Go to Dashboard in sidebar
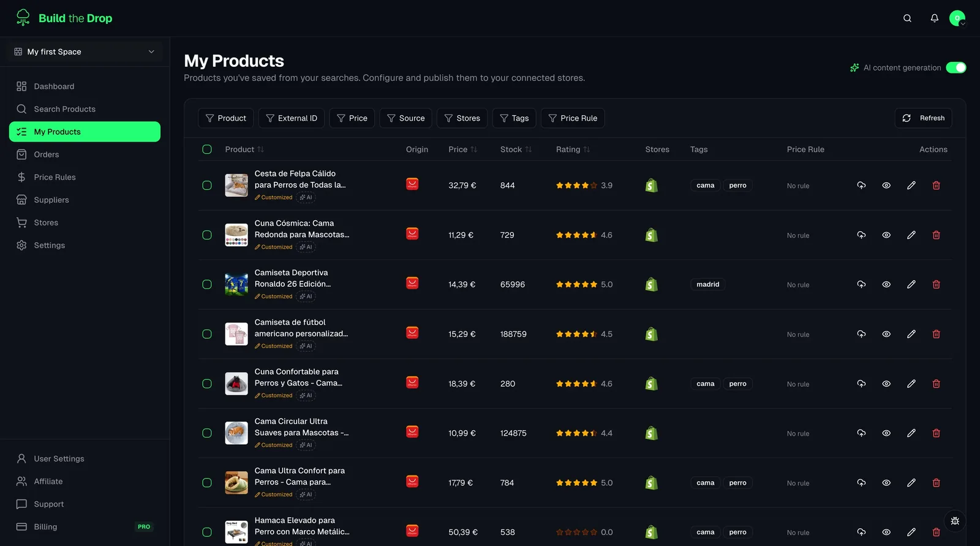This screenshot has height=546, width=980. (85, 86)
